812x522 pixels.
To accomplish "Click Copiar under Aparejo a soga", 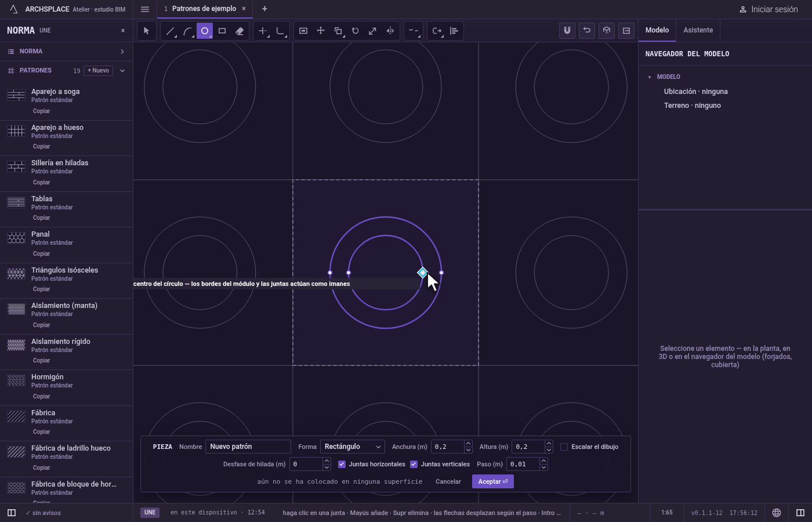I will click(x=41, y=111).
